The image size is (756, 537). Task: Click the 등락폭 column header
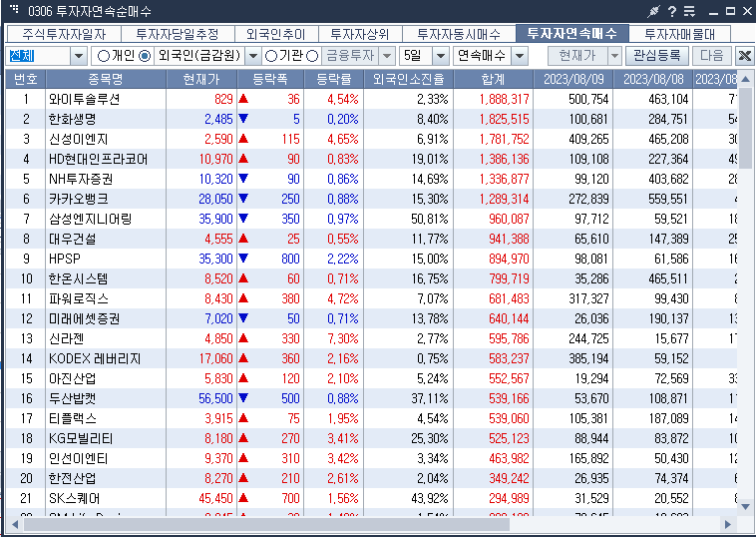(x=270, y=79)
